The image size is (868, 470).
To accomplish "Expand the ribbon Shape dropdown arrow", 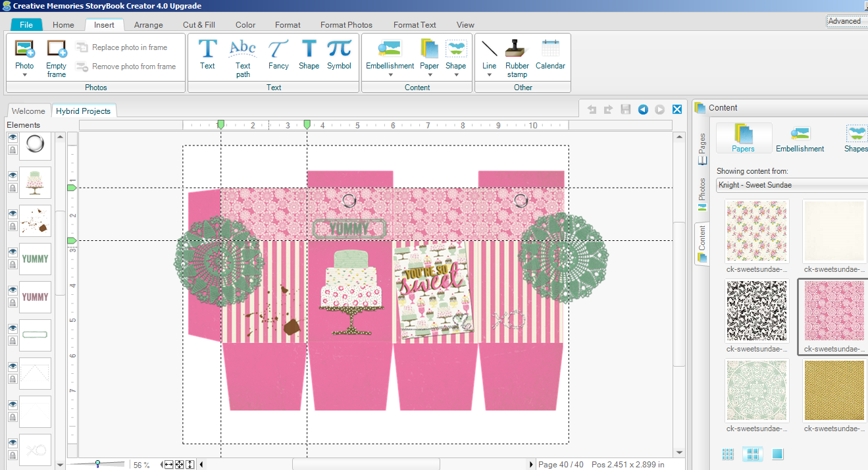I will 455,74.
